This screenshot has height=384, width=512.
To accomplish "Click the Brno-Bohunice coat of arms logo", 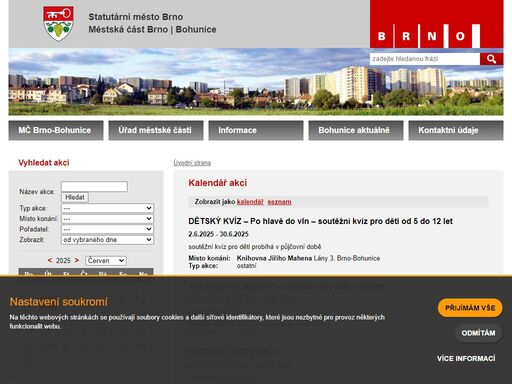I will pyautogui.click(x=58, y=23).
